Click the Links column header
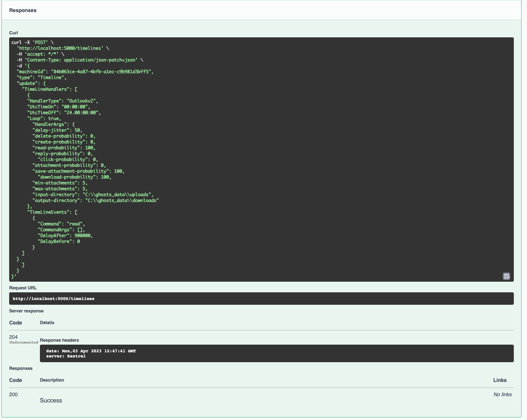 [x=500, y=380]
